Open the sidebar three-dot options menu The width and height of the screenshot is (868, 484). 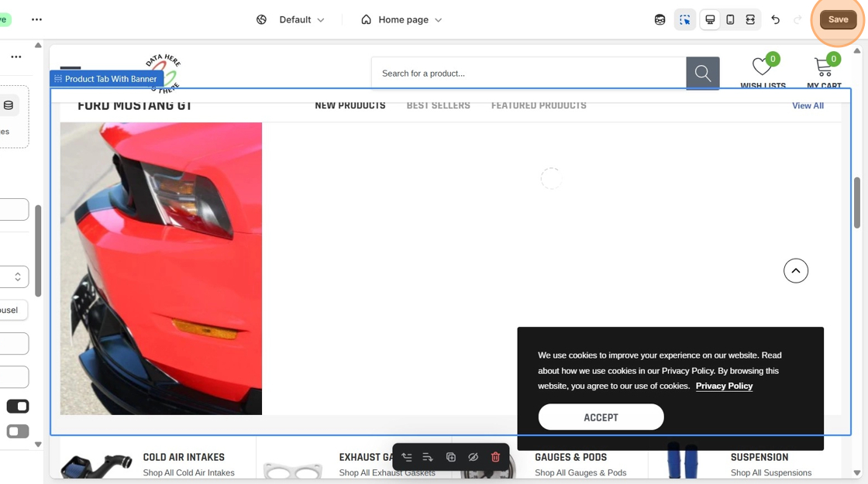(x=16, y=57)
